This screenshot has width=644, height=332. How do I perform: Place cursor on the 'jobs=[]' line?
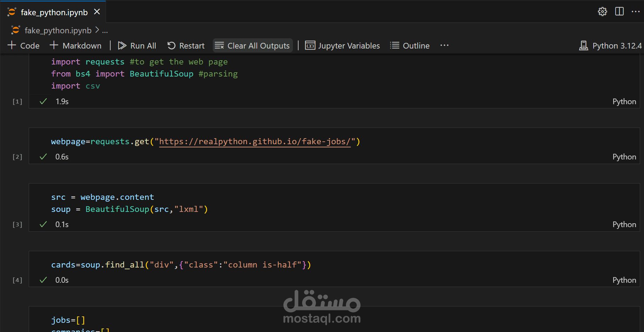coord(68,320)
